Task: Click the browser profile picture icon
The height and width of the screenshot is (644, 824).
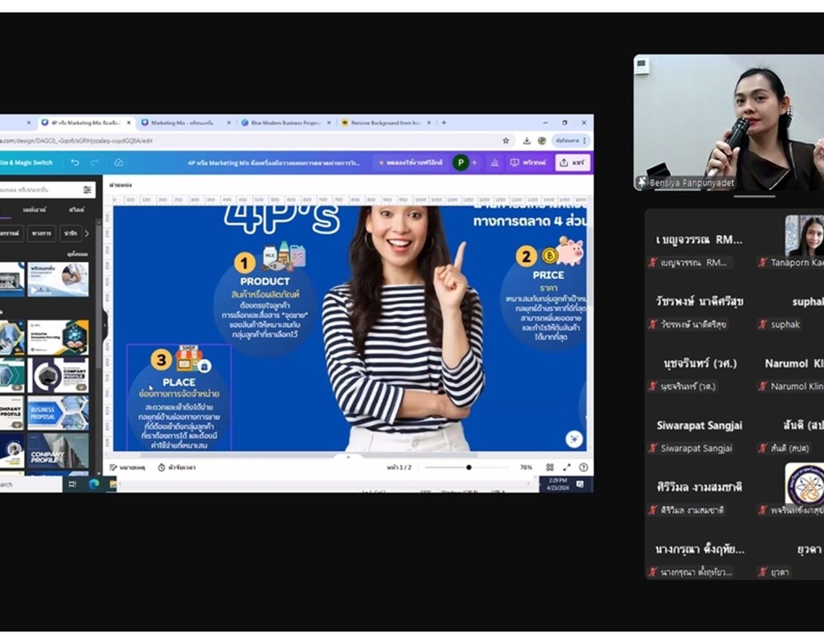Action: coord(542,140)
